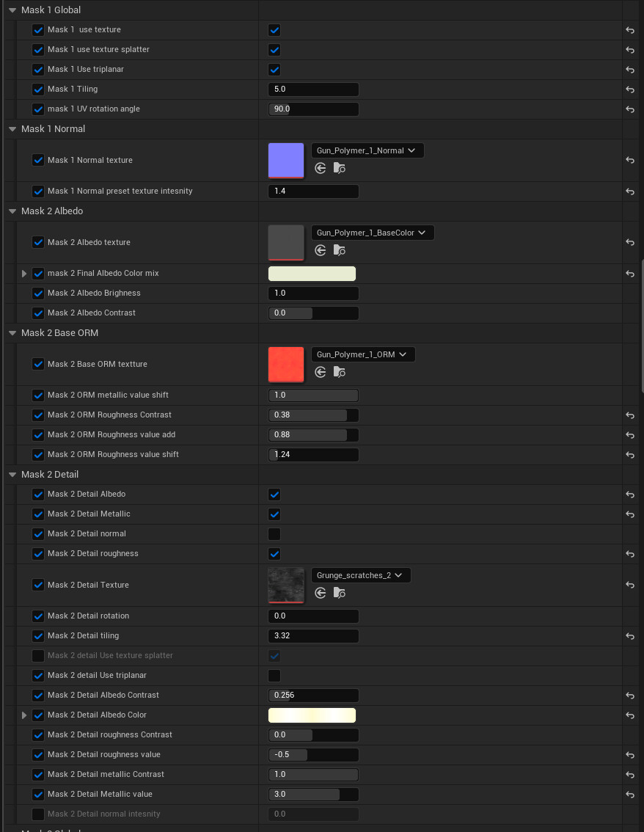Use selected asset for Mask 2 Albedo texture
The height and width of the screenshot is (832, 644).
(x=320, y=250)
